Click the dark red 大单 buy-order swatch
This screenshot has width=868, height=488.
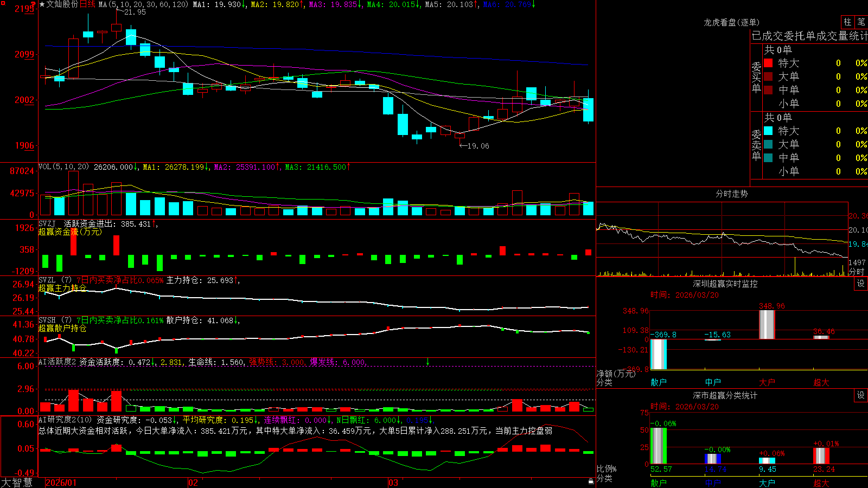pyautogui.click(x=768, y=76)
